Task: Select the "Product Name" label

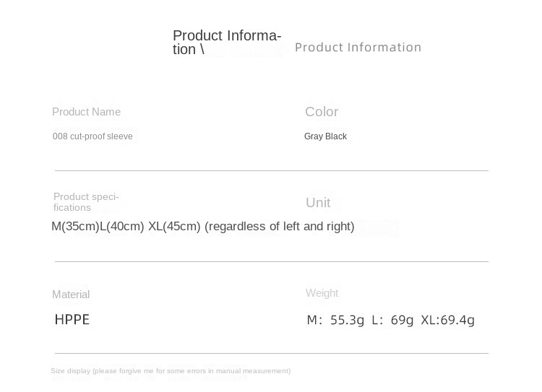Action: (x=86, y=112)
